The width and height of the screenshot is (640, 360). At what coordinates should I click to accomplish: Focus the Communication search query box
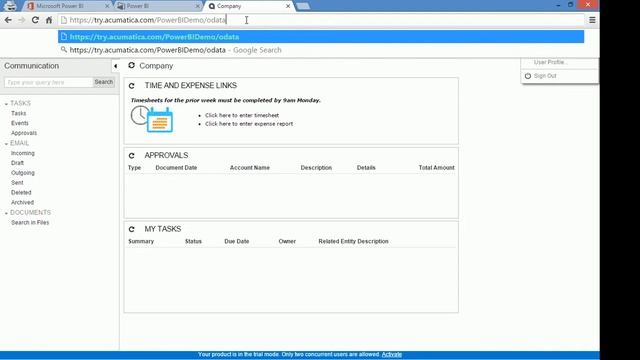pos(49,82)
